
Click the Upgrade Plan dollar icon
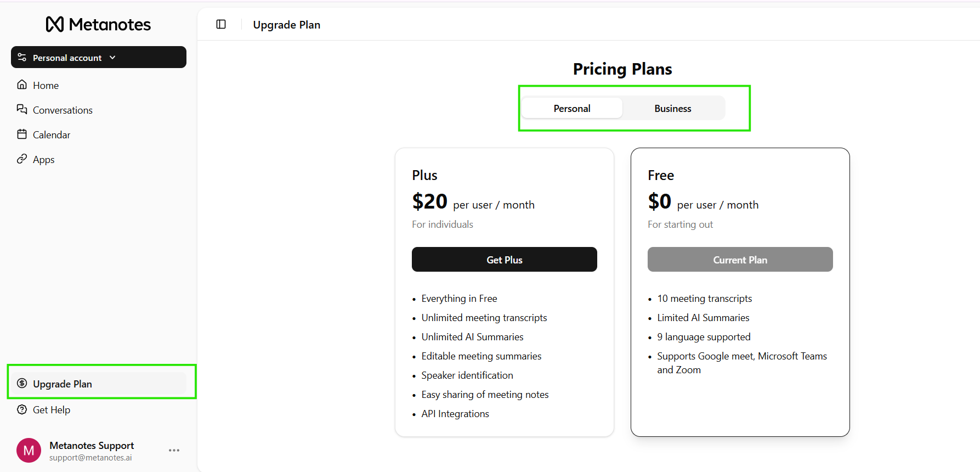coord(22,383)
